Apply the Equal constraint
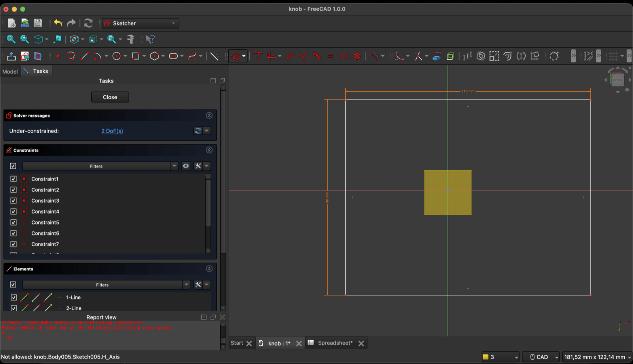The height and width of the screenshot is (364, 633). click(330, 56)
